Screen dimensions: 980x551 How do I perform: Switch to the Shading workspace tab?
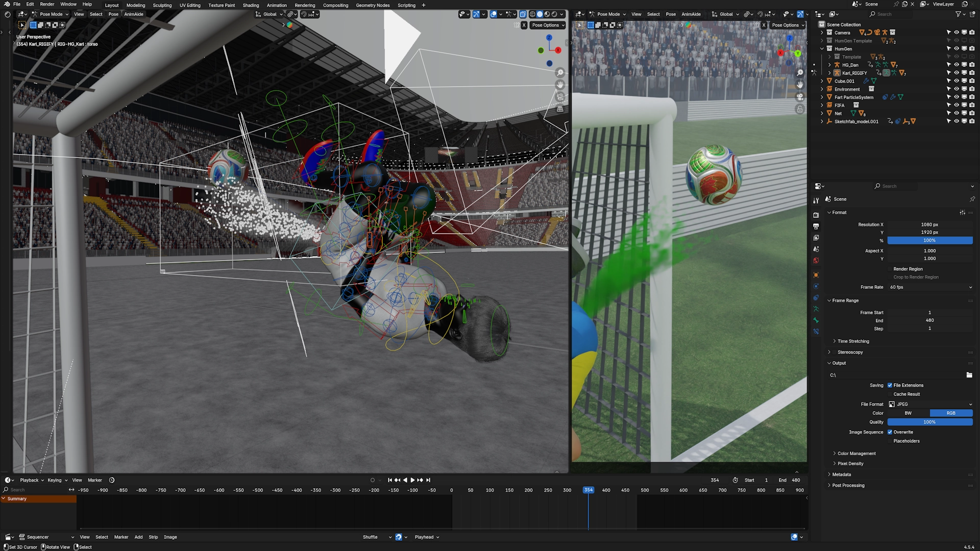pos(251,5)
